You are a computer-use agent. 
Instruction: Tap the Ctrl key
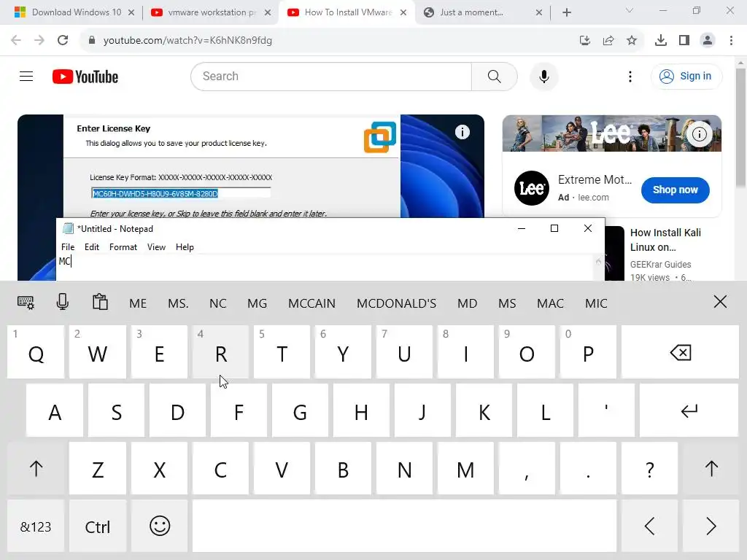click(x=98, y=526)
